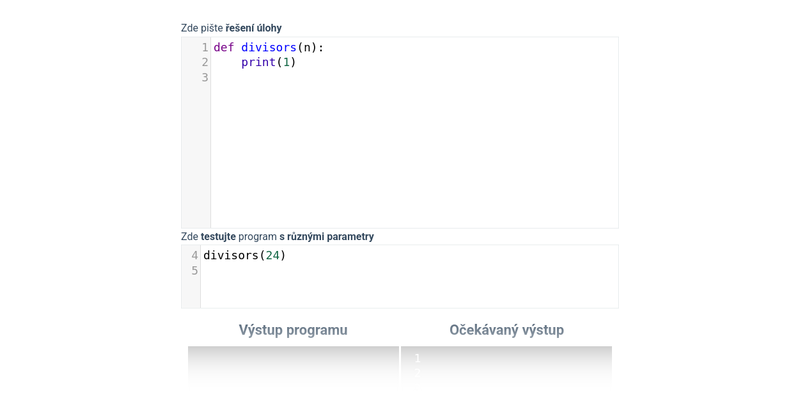Click line number 2 in the gutter
This screenshot has width=800, height=400.
coord(204,62)
